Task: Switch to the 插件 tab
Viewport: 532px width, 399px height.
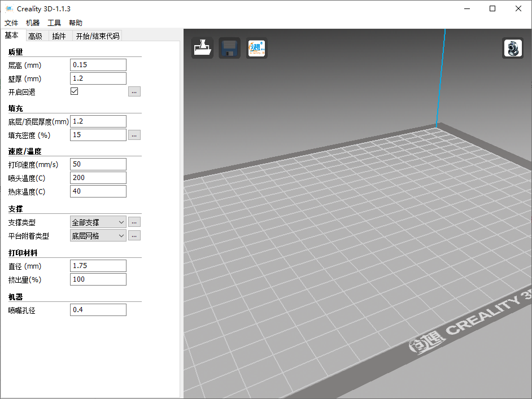Action: (59, 36)
